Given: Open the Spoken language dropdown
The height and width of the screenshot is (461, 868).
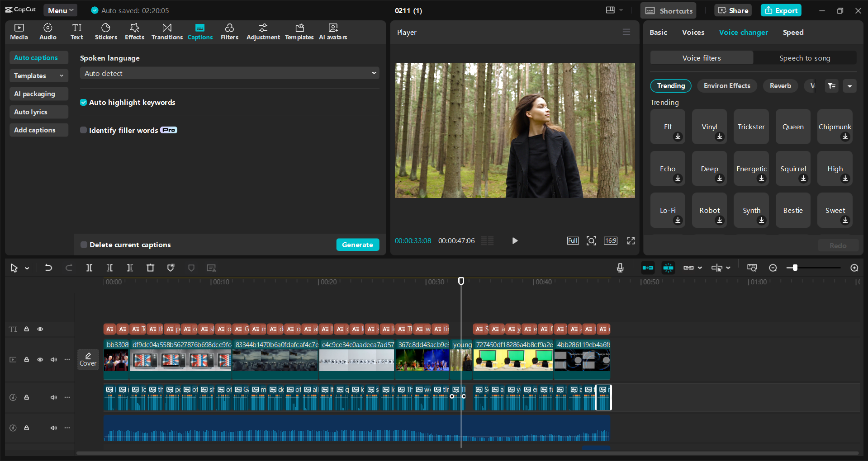Looking at the screenshot, I should pos(229,73).
